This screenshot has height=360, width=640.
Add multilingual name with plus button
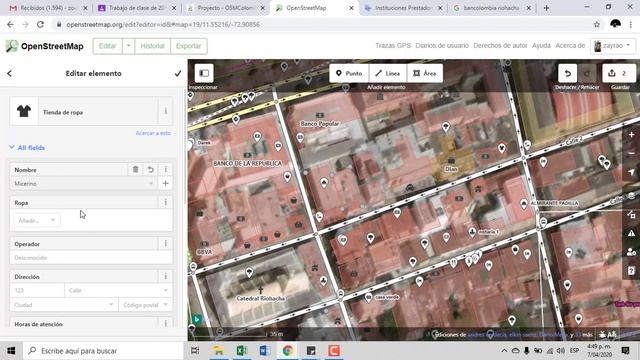pos(165,184)
